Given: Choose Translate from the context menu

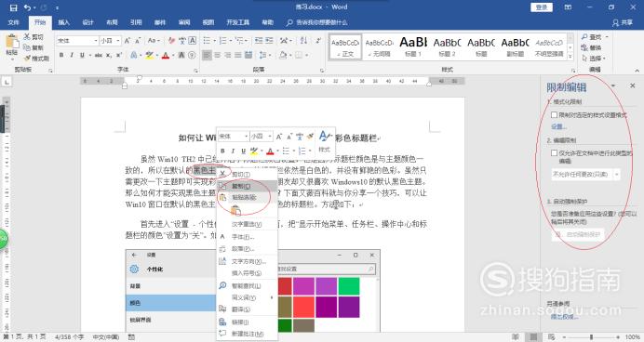Looking at the screenshot, I should coord(248,309).
